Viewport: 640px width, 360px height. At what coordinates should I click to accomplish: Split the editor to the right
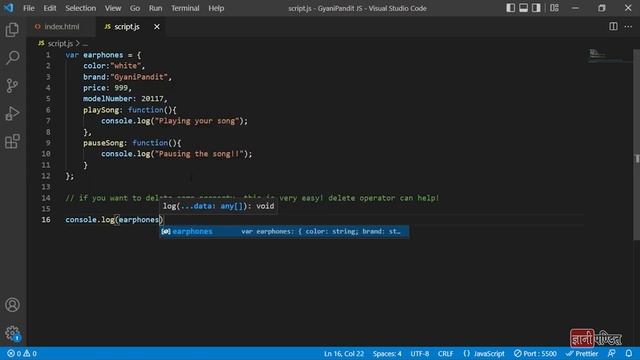[x=613, y=27]
